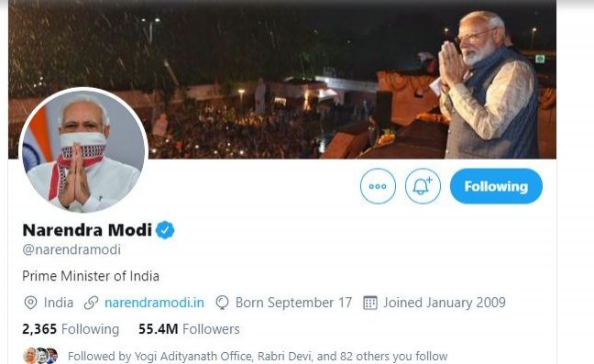This screenshot has width=594, height=364.
Task: Click the location pin icon
Action: pos(30,303)
